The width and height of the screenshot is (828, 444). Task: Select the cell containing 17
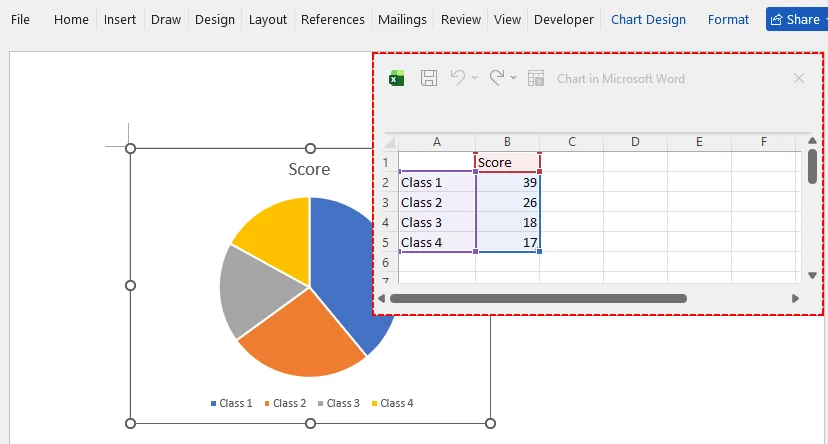(507, 242)
